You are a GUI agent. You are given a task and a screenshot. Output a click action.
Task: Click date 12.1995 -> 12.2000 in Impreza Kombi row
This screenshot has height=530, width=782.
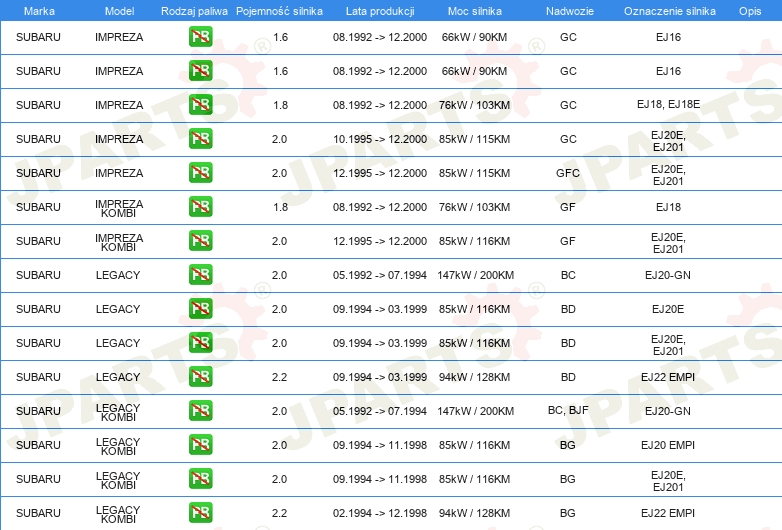click(380, 241)
